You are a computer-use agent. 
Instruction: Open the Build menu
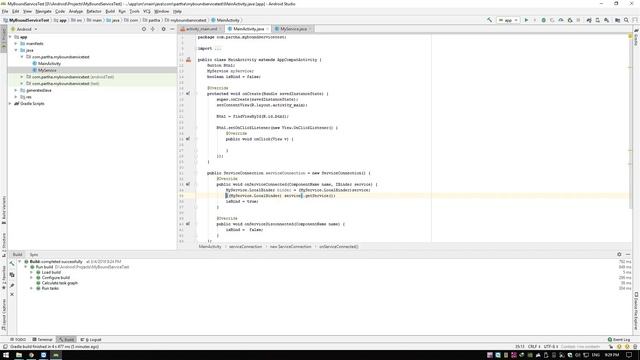point(110,11)
